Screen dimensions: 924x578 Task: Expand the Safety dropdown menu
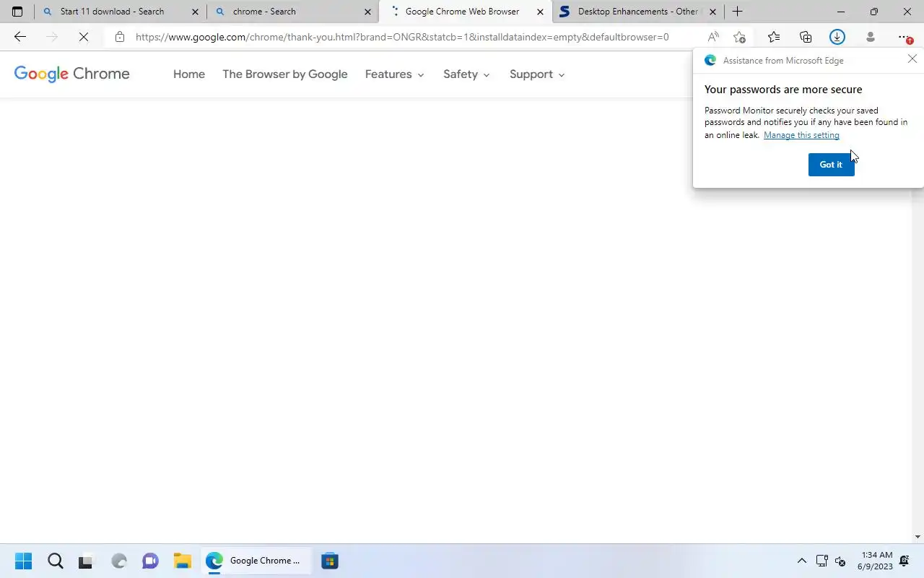tap(467, 74)
